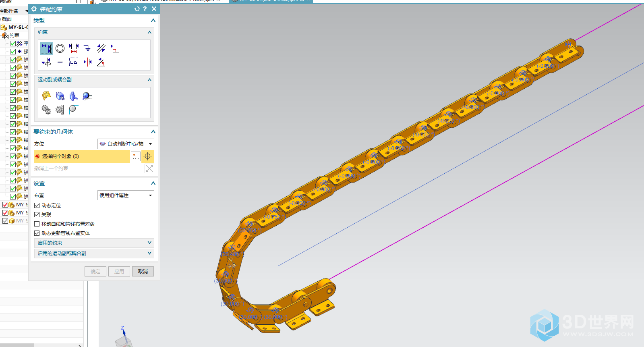
Task: Click the Reset icon in dialog title bar
Action: (137, 9)
